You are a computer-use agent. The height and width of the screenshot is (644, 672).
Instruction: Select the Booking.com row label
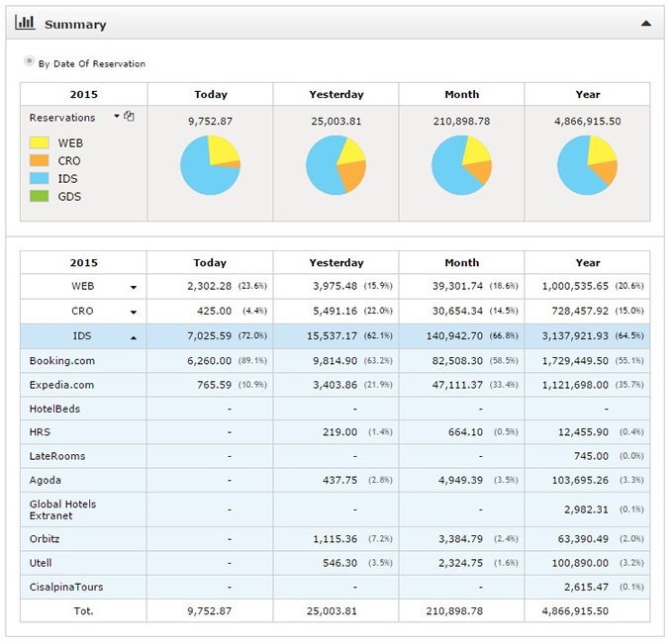click(x=61, y=361)
